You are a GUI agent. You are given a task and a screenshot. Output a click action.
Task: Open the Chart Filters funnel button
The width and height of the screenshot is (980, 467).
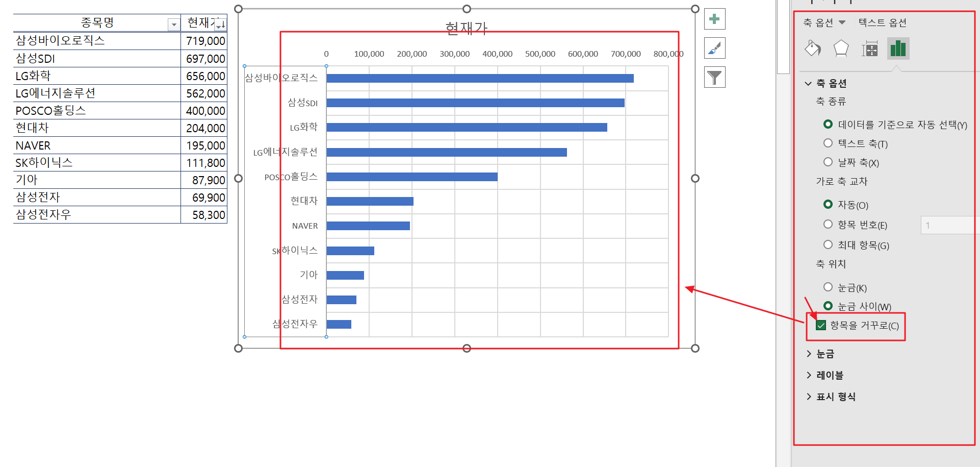point(714,78)
